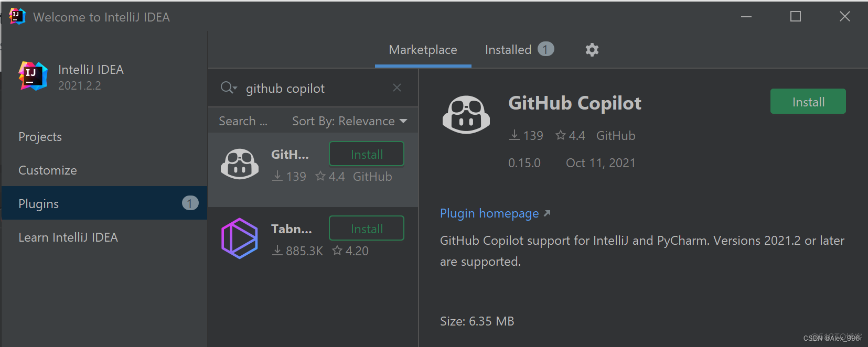The width and height of the screenshot is (868, 347).
Task: Click the GitHub Copilot title heading
Action: (x=575, y=103)
